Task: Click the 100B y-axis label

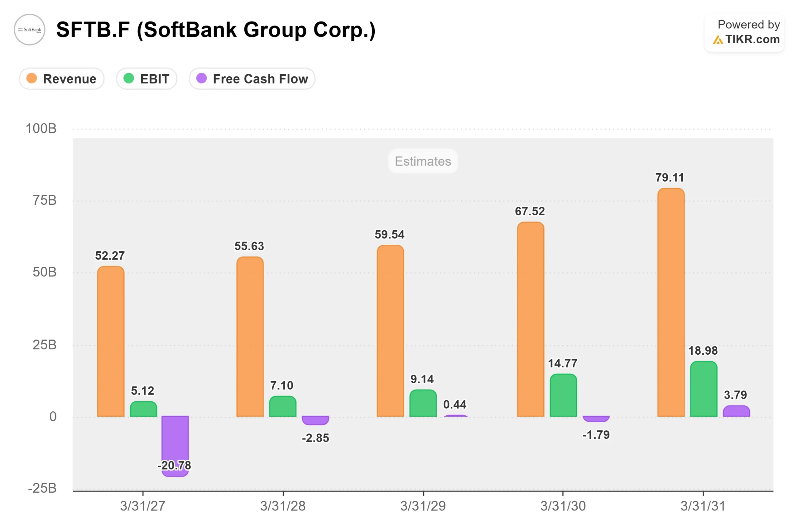Action: pos(41,129)
